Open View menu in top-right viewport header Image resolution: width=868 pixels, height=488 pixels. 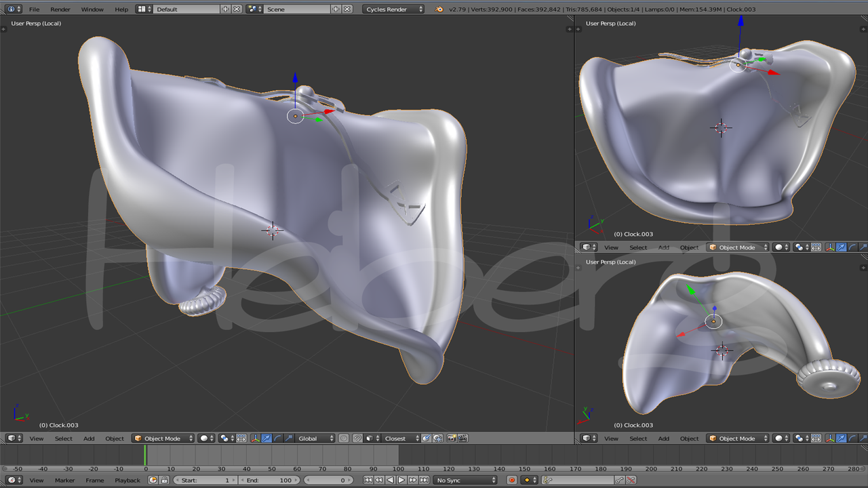612,247
